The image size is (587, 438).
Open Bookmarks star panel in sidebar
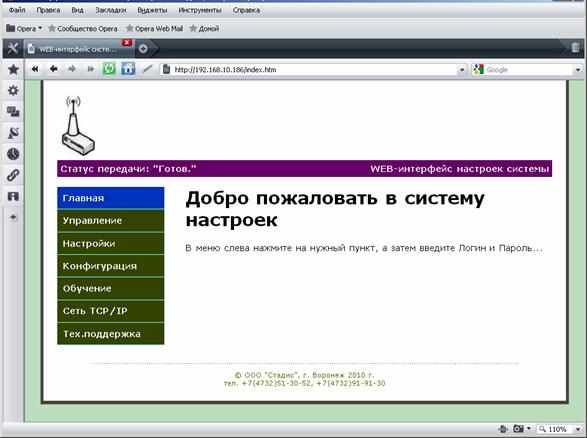[13, 69]
